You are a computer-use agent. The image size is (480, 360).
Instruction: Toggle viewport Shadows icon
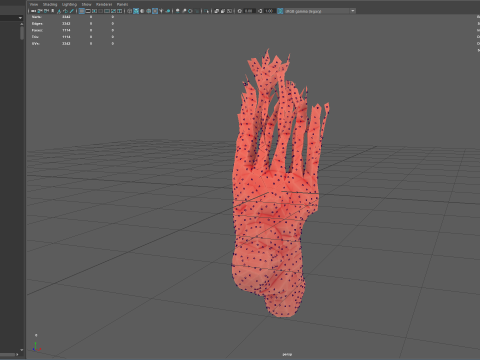[x=168, y=11]
